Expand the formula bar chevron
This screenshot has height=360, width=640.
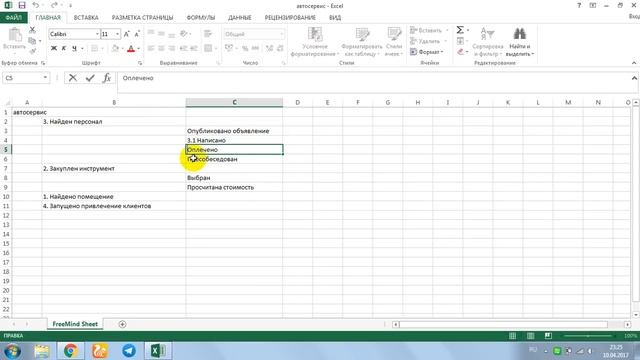(x=634, y=78)
